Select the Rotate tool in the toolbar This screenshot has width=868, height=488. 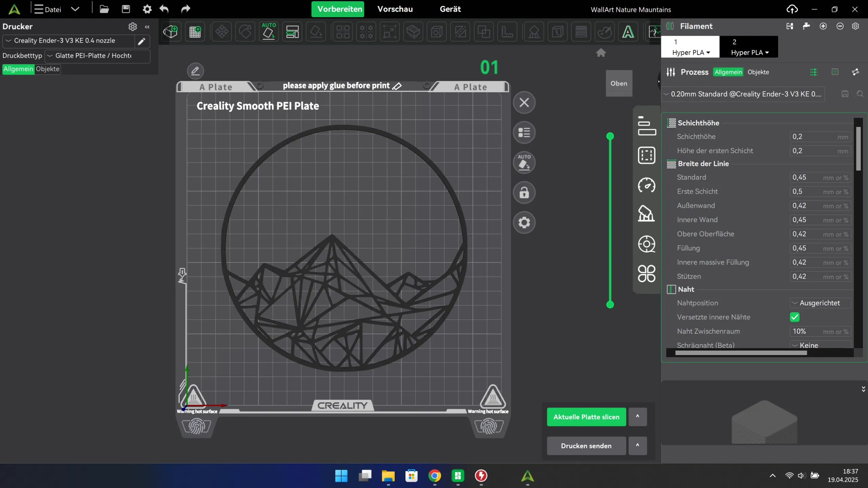pyautogui.click(x=245, y=32)
